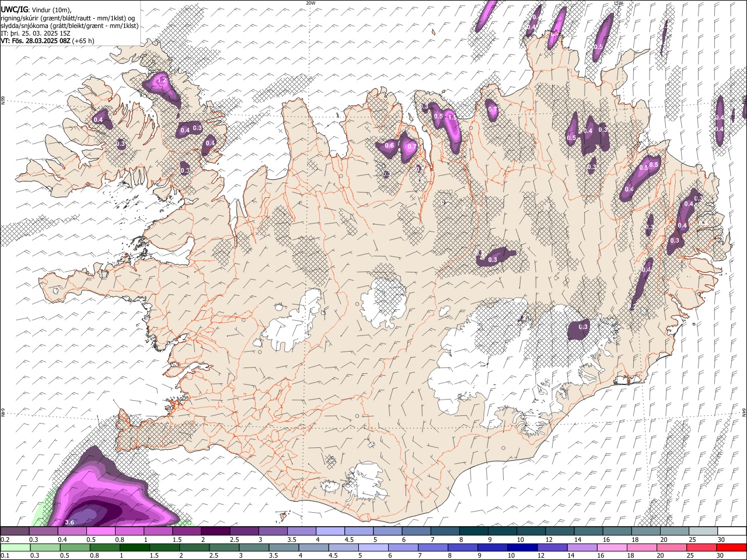Click the bright magenta 0.5 swatch in snow legend
The height and width of the screenshot is (560, 747).
click(100, 531)
